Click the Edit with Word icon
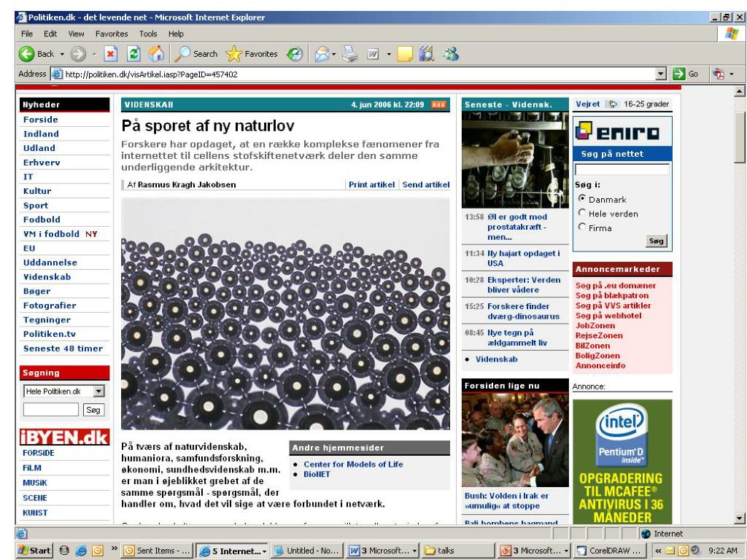The image size is (747, 560). click(x=373, y=54)
